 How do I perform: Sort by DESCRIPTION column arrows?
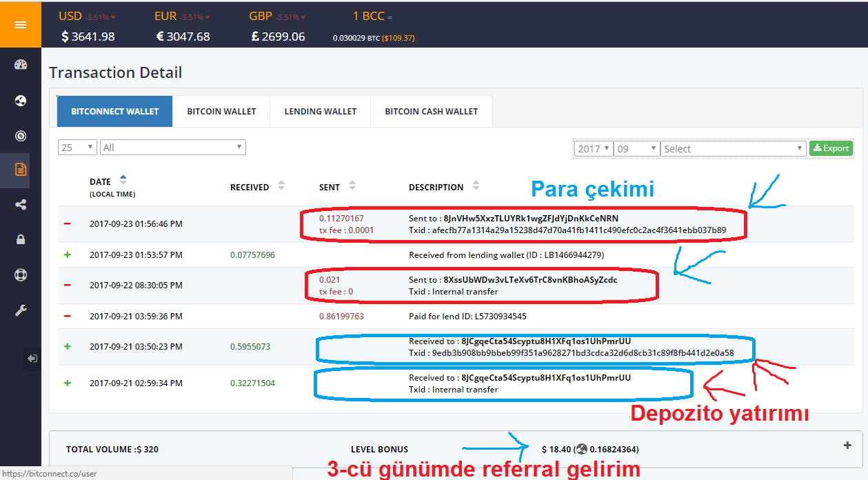coord(476,186)
